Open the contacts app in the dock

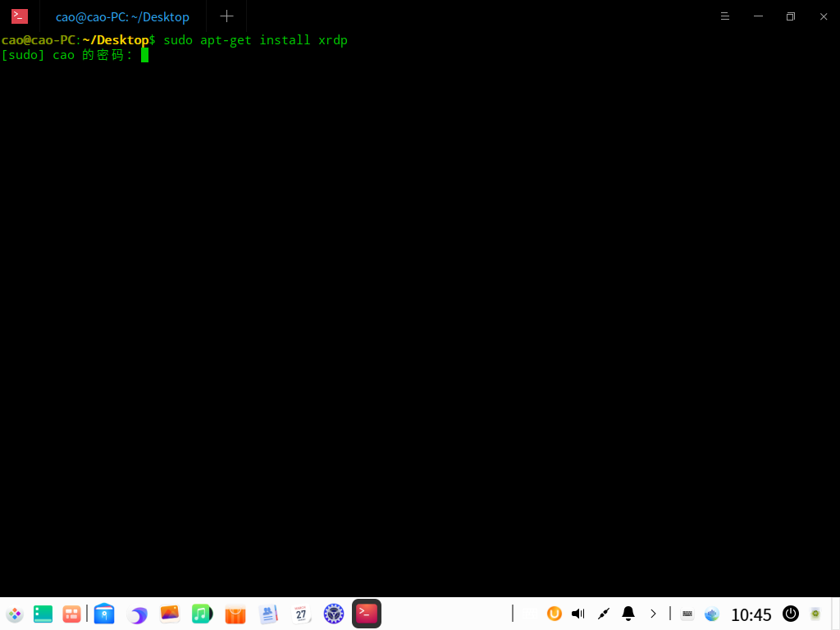tap(268, 614)
